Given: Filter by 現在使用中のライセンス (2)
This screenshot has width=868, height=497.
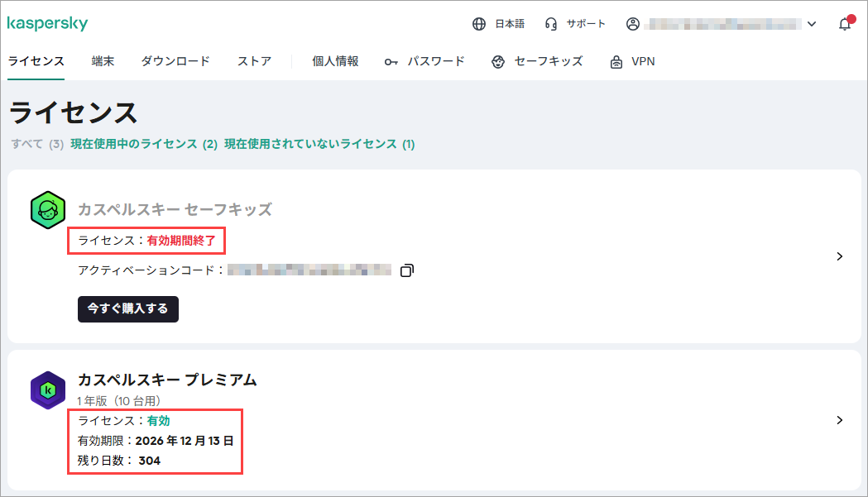Looking at the screenshot, I should (144, 144).
